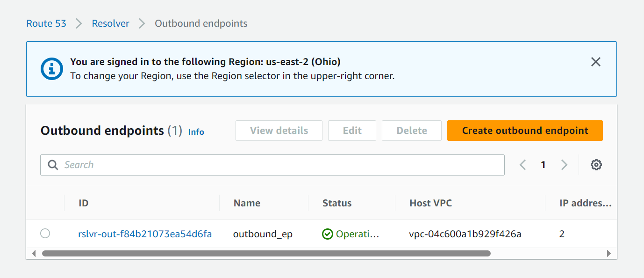Click the green Operational status icon
Viewport: 644px width, 278px height.
[328, 234]
